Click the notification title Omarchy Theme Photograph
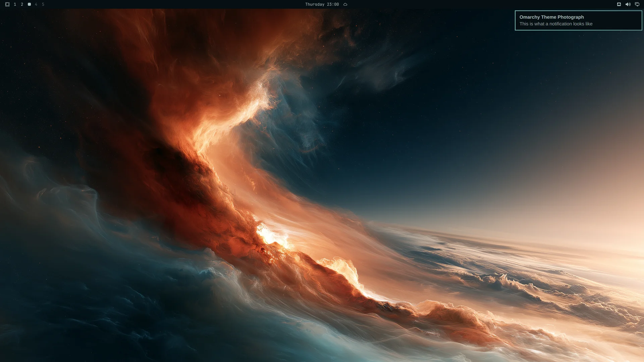This screenshot has height=362, width=644. coord(551,17)
